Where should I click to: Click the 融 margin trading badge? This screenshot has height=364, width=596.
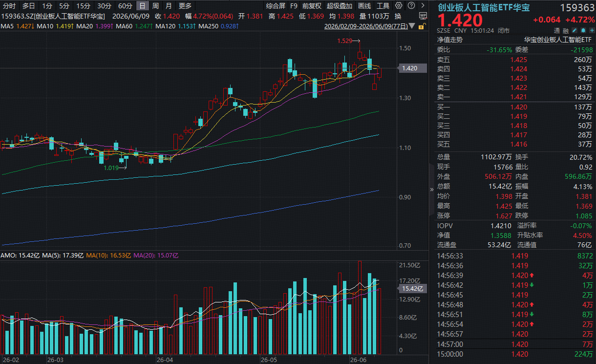coord(566,30)
